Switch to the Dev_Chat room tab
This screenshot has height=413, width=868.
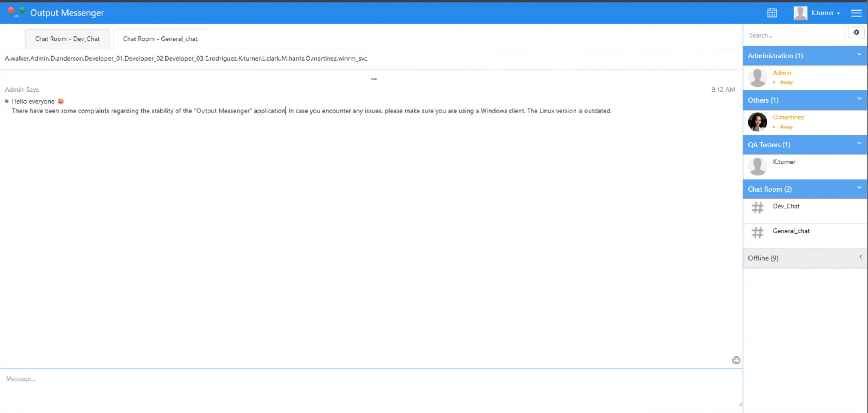67,39
